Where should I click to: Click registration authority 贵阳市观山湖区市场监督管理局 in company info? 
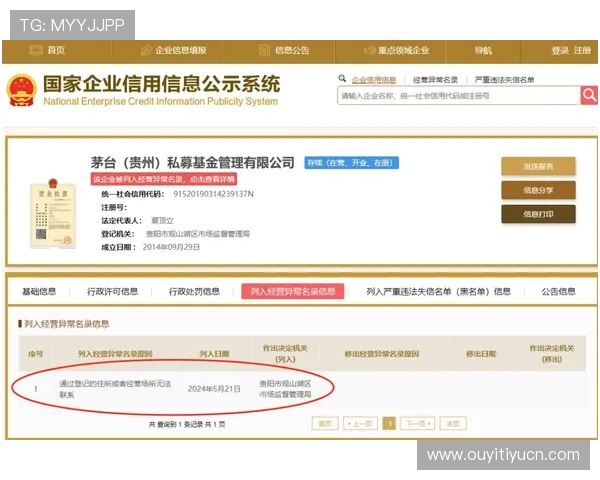[198, 234]
